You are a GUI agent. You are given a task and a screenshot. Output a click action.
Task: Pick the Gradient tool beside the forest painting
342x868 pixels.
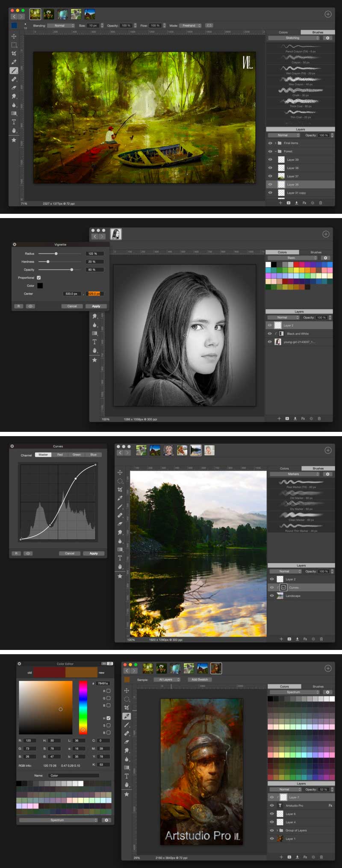[14, 113]
